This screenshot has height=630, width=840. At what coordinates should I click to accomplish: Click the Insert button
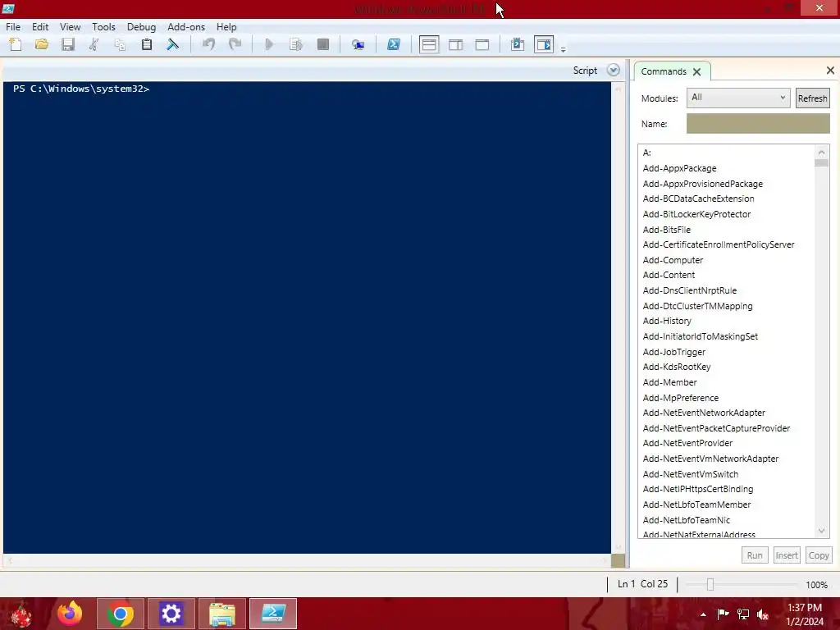click(x=787, y=555)
